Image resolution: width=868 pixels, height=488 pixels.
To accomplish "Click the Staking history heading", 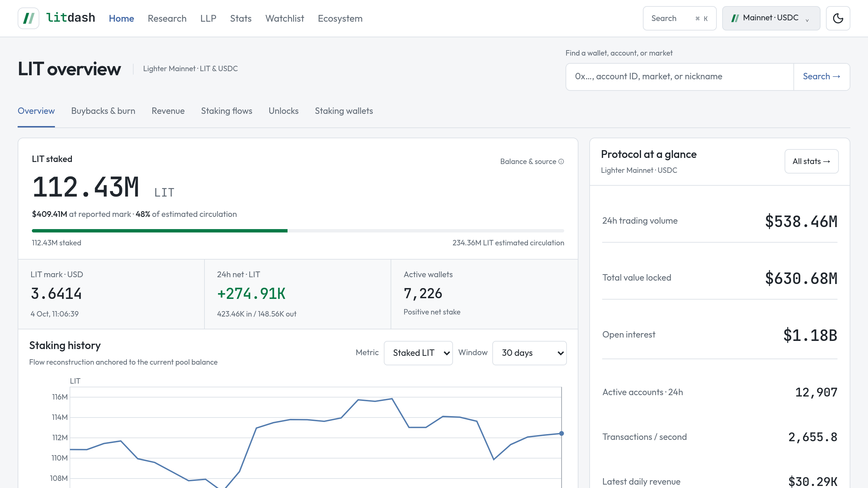I will coord(65,346).
